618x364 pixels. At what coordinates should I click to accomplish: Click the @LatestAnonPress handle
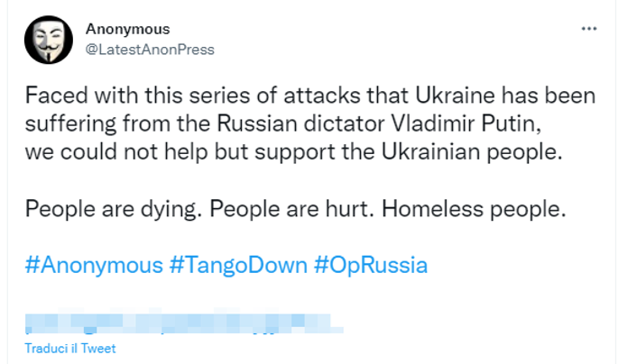150,50
